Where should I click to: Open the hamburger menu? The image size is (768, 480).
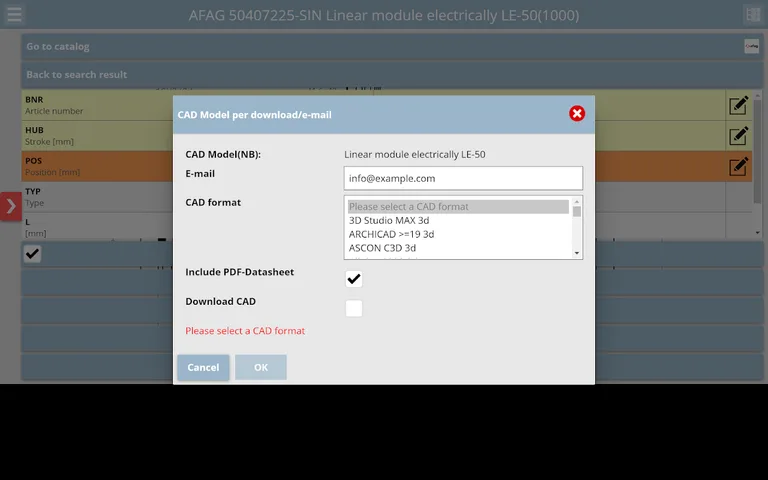tap(14, 14)
